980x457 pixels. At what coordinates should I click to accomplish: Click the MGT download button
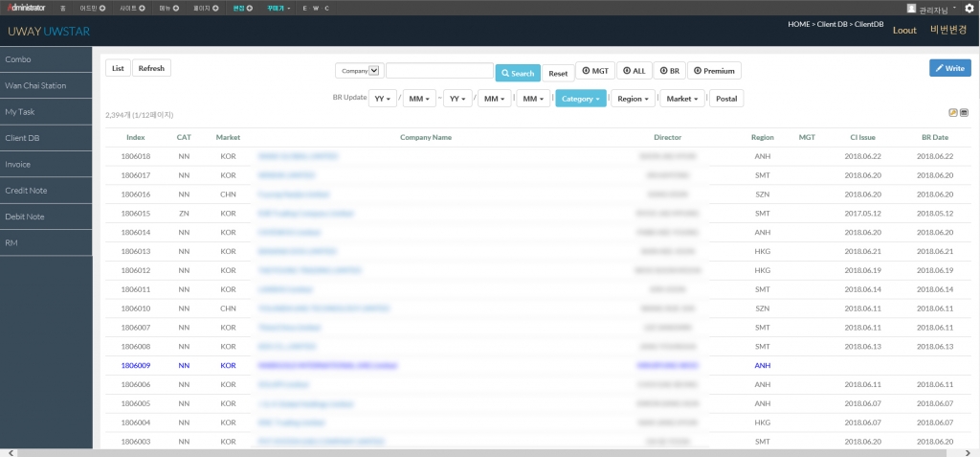click(x=595, y=71)
